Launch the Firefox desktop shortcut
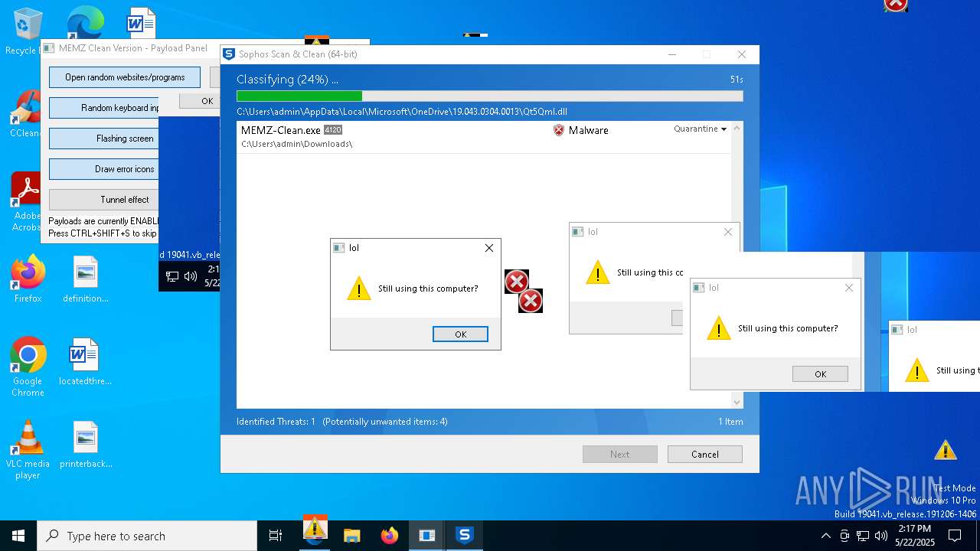Screen dimensions: 980x551 [x=28, y=279]
